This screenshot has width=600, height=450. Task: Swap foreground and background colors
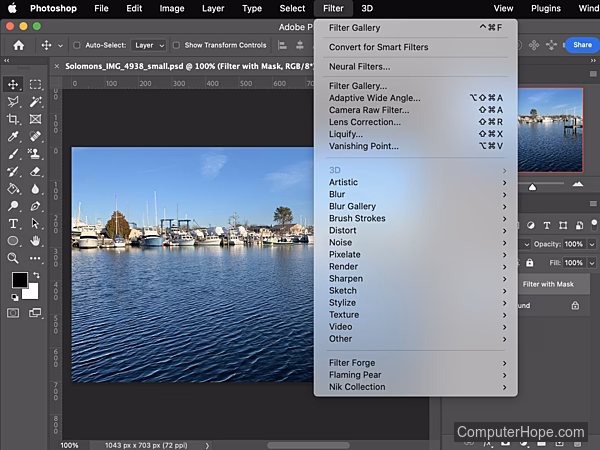pyautogui.click(x=36, y=275)
